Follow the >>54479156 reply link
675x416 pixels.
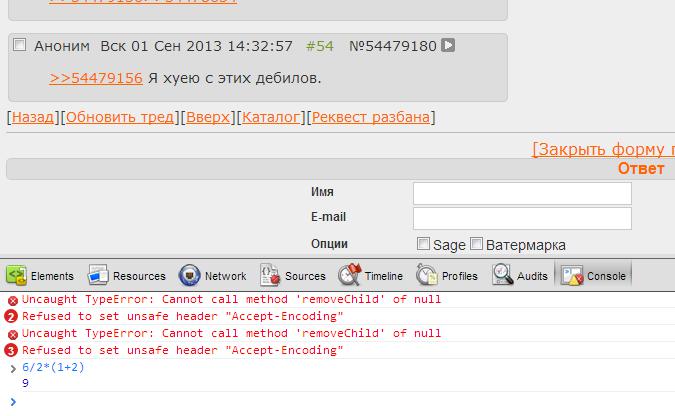coord(96,78)
